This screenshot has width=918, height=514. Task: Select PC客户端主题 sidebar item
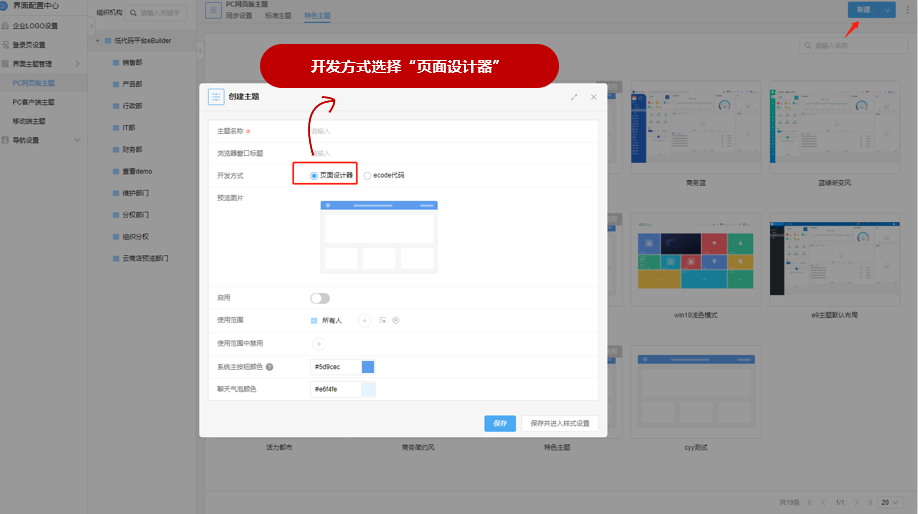tap(33, 102)
